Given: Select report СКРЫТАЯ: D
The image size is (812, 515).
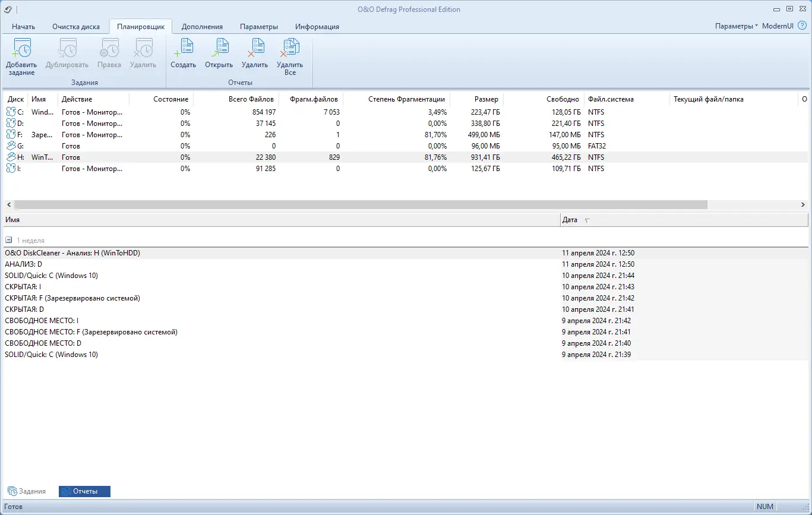Looking at the screenshot, I should click(x=406, y=309).
